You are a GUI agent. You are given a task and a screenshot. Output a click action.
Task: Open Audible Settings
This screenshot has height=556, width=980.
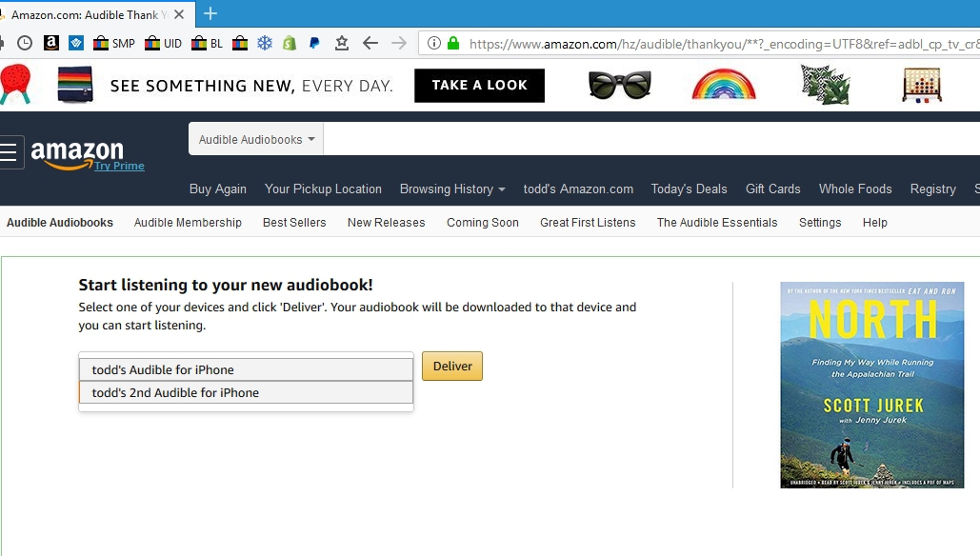pyautogui.click(x=820, y=223)
